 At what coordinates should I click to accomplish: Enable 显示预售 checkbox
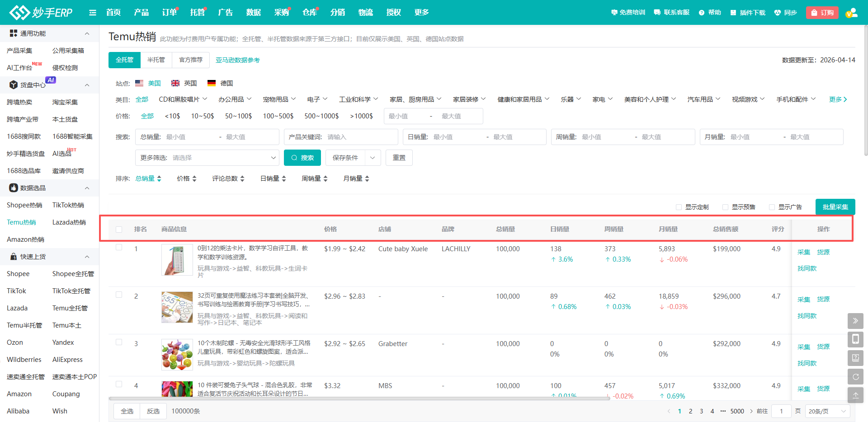point(725,207)
